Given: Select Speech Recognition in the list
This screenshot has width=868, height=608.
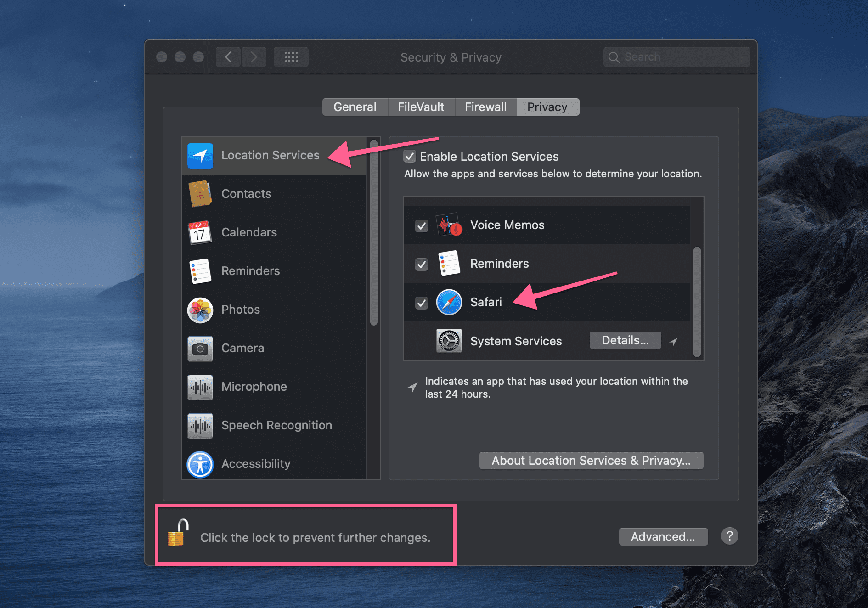Looking at the screenshot, I should click(x=277, y=425).
